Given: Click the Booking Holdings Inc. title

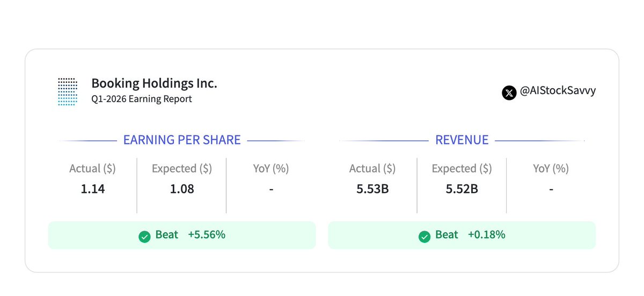Looking at the screenshot, I should 154,83.
